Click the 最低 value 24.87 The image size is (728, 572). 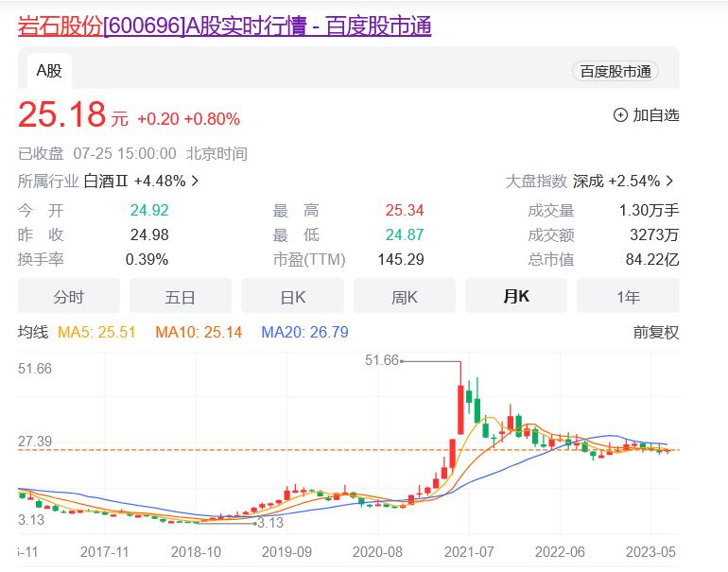[x=405, y=234]
